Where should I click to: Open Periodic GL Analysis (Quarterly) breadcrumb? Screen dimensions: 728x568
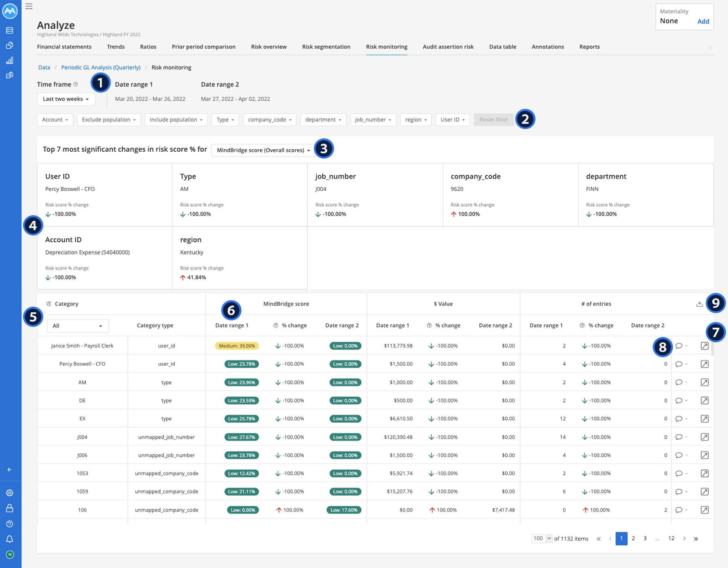[x=101, y=68]
